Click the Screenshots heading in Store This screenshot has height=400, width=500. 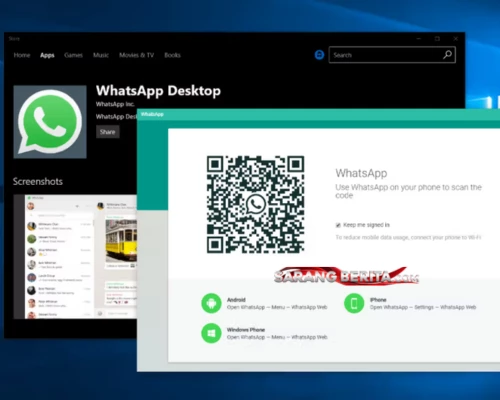(38, 181)
